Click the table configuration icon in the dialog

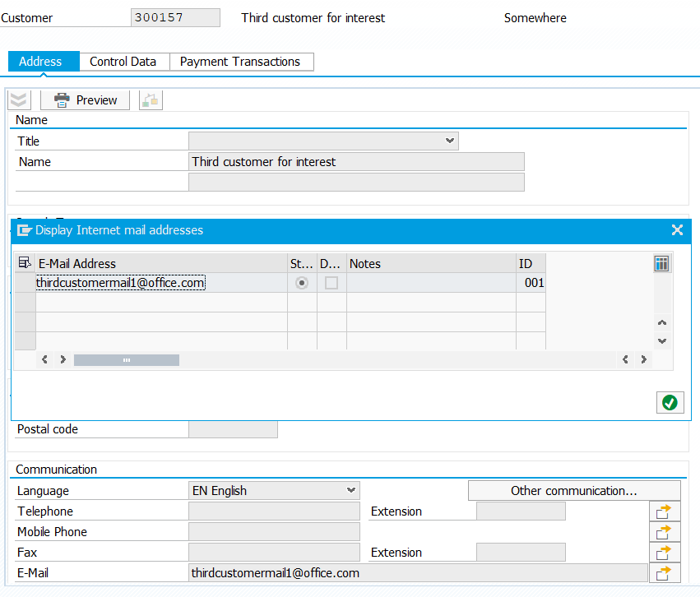tap(661, 263)
